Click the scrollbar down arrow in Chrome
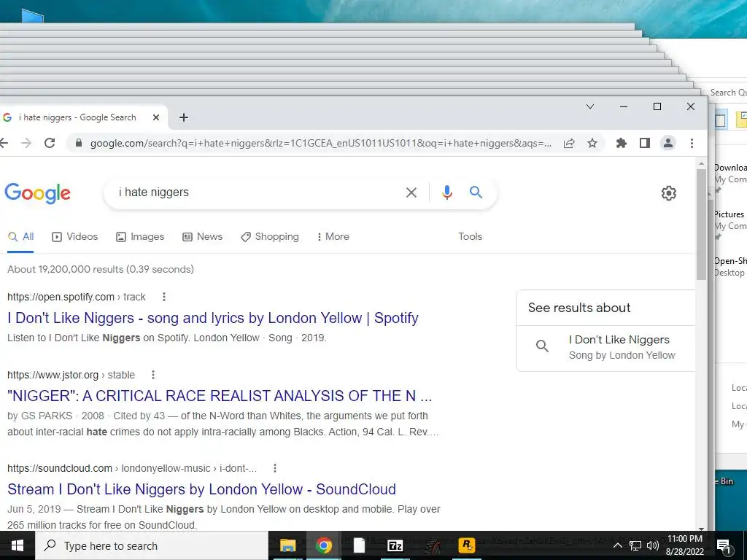The width and height of the screenshot is (747, 560). pyautogui.click(x=701, y=528)
